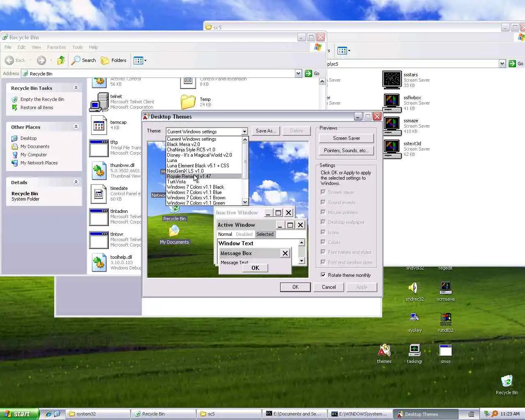This screenshot has height=420, width=525.
Task: Open the sstext3d screen saver icon
Action: [x=392, y=149]
